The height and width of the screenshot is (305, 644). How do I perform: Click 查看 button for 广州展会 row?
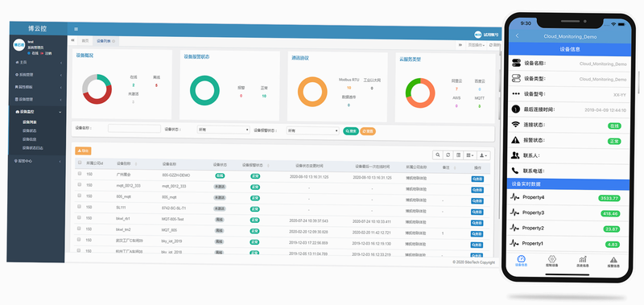click(x=477, y=179)
